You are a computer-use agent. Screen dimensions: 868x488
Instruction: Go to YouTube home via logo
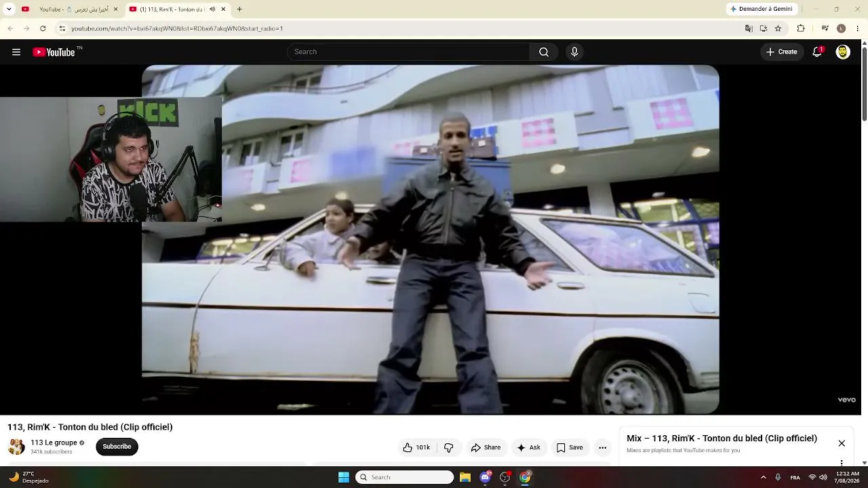(54, 52)
